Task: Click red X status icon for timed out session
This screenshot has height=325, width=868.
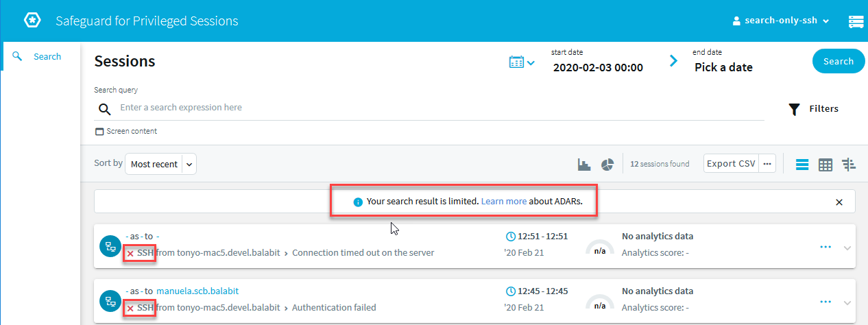Action: 130,253
